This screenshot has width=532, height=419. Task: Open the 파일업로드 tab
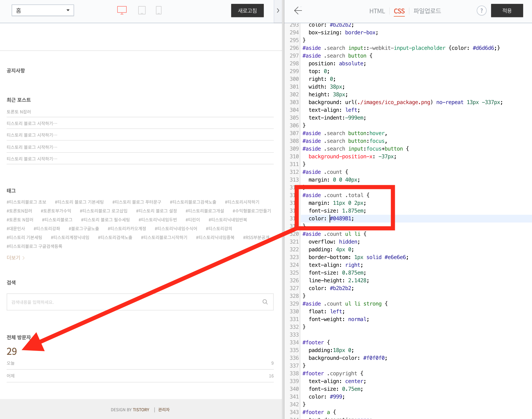tap(427, 11)
